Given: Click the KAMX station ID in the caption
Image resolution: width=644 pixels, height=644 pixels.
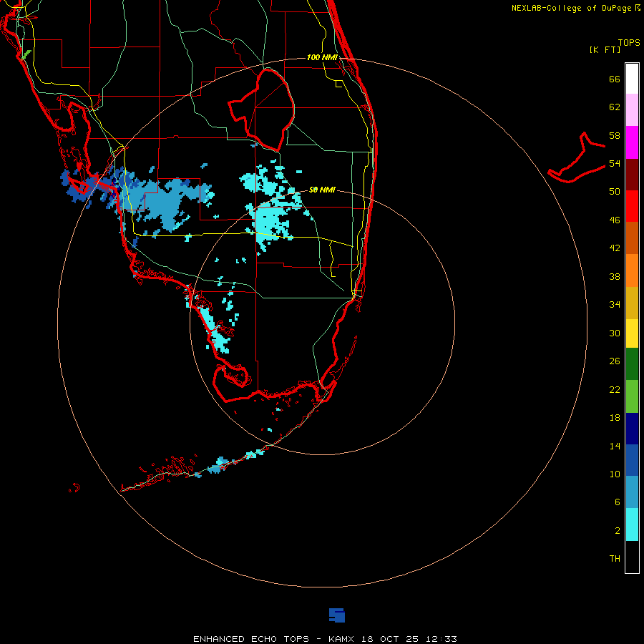Looking at the screenshot, I should [x=343, y=639].
